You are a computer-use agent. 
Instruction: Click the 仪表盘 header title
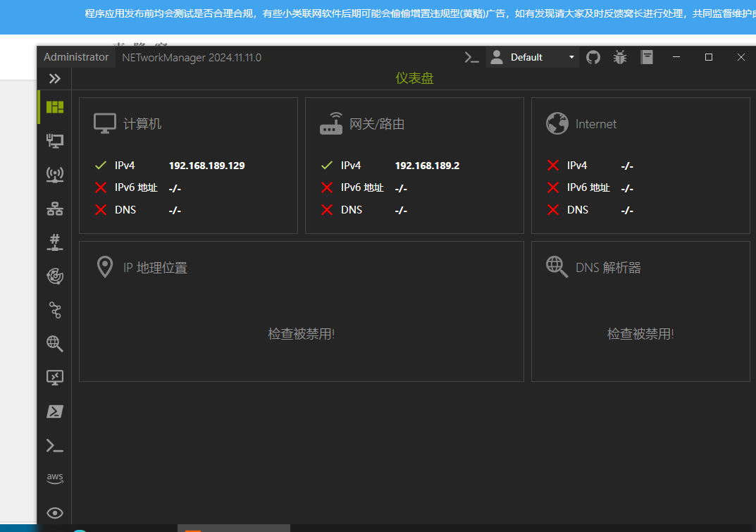(x=415, y=78)
